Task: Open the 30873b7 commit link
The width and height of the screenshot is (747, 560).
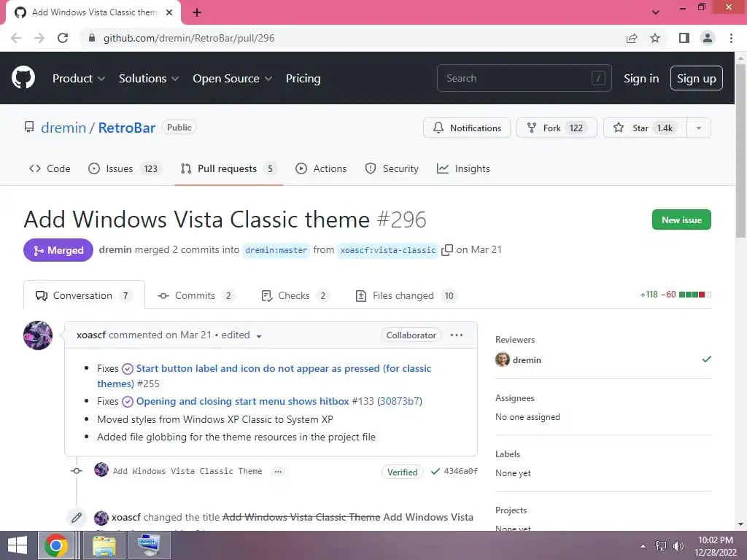Action: pos(400,402)
